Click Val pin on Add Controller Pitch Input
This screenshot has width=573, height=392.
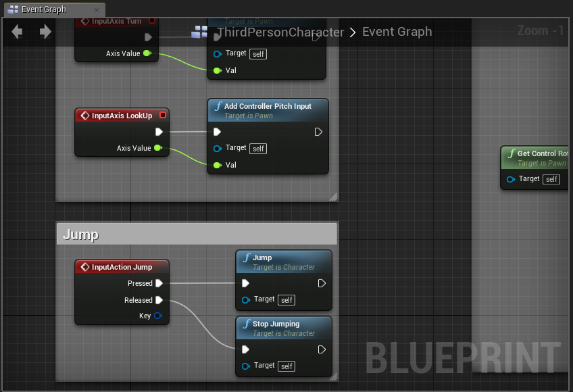[218, 166]
